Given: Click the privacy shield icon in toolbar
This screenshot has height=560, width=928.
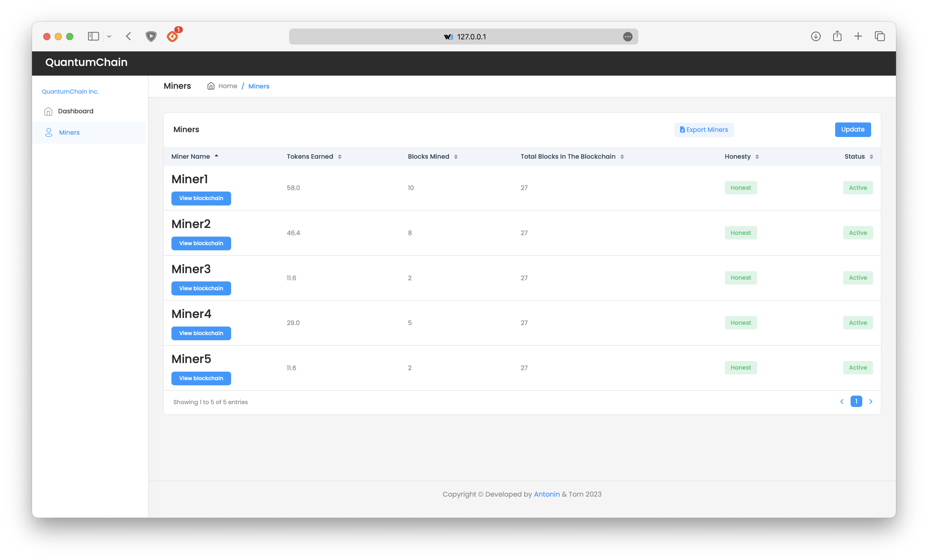Looking at the screenshot, I should click(151, 36).
